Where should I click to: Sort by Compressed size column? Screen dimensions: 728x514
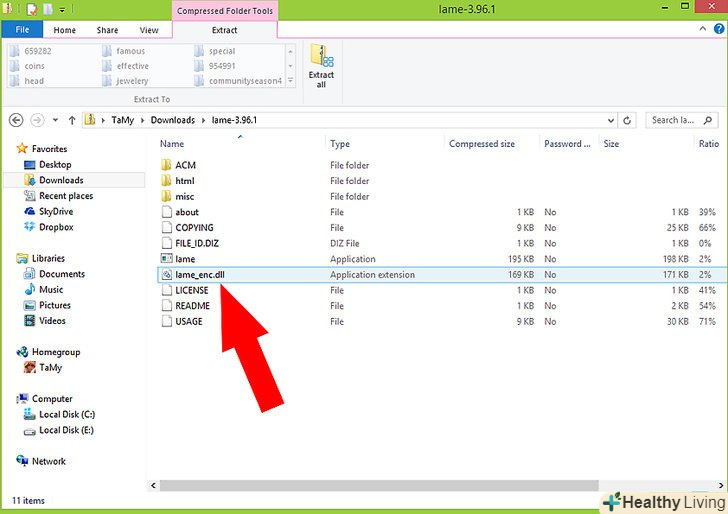tap(481, 144)
